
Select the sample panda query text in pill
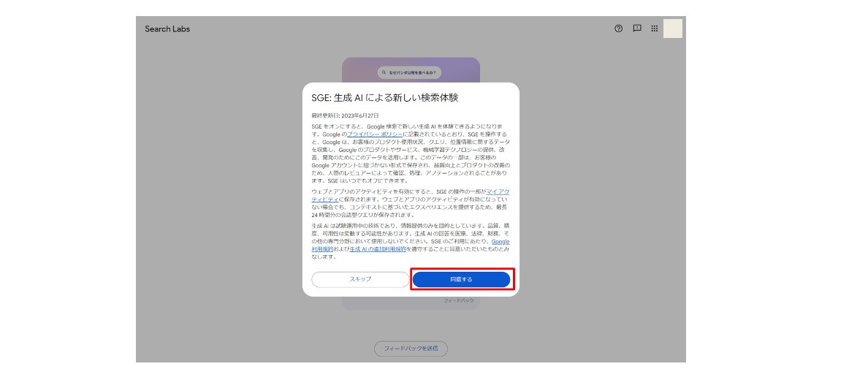[x=413, y=72]
